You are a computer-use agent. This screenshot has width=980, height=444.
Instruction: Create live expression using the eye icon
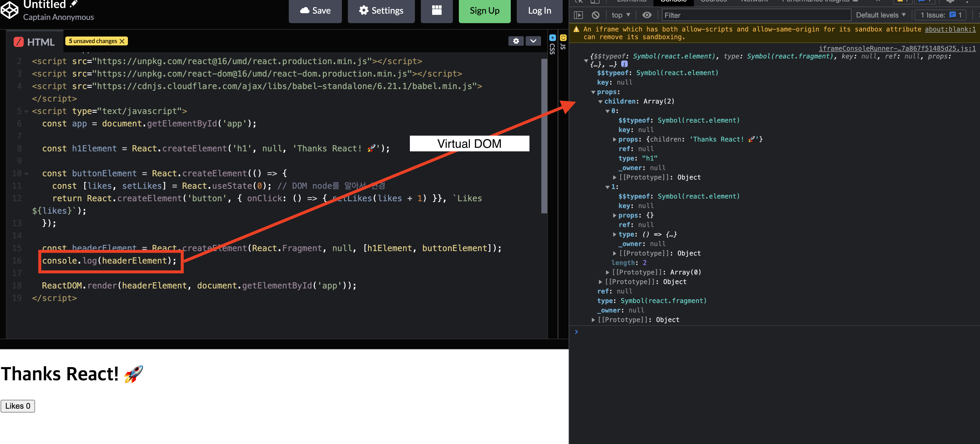[x=647, y=15]
